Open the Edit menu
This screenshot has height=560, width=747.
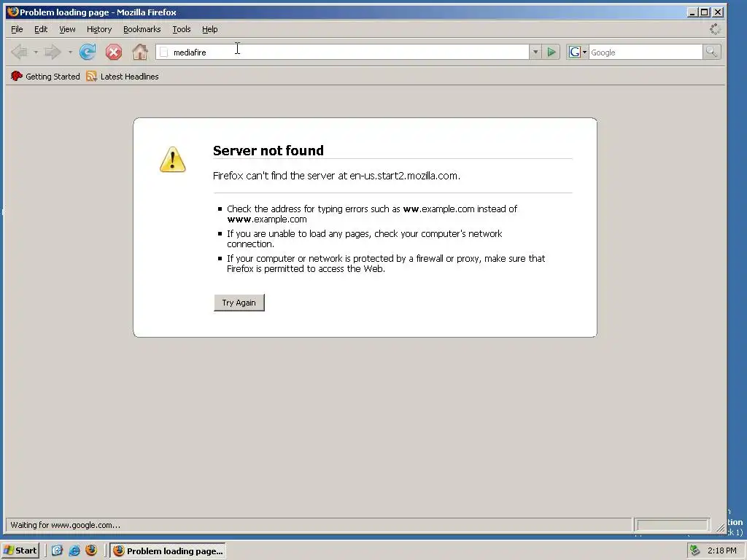(x=41, y=29)
